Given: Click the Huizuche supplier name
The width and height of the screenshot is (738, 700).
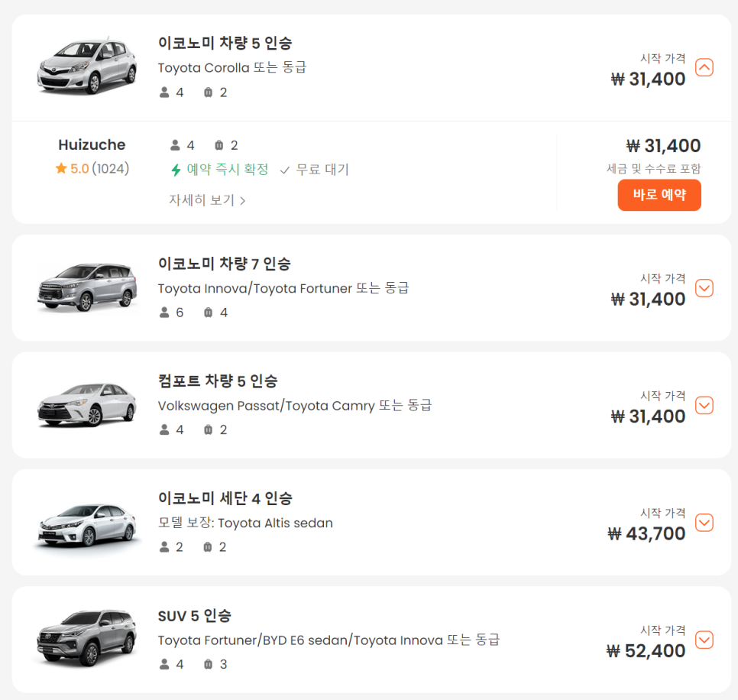Looking at the screenshot, I should [92, 144].
